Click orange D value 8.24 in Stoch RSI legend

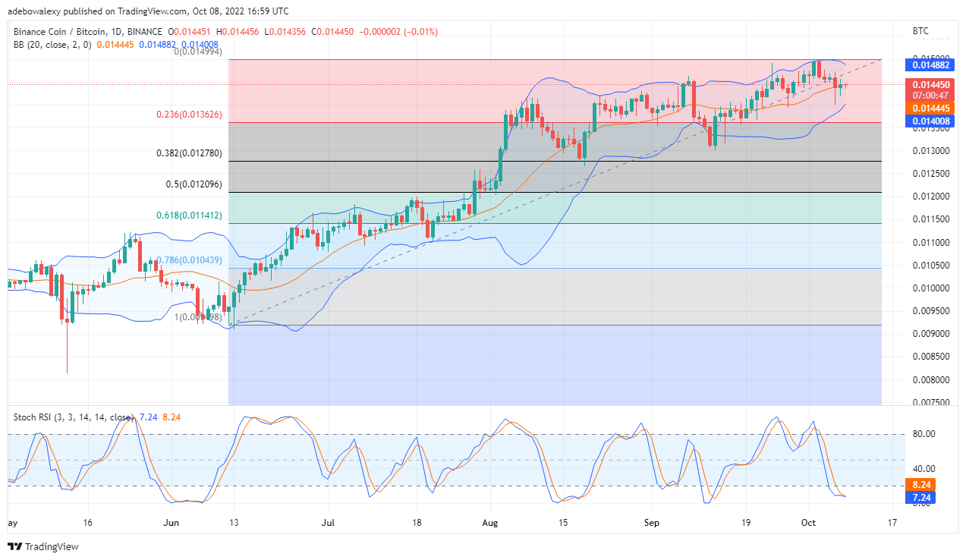pos(171,417)
